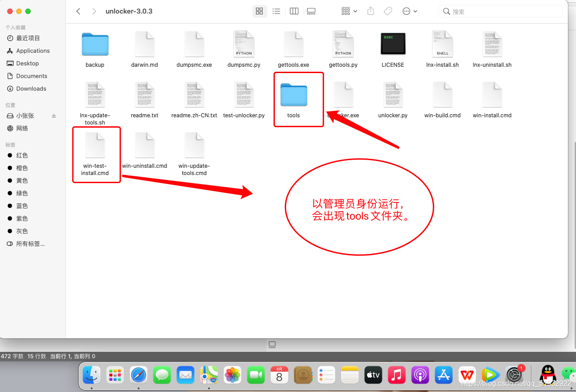Screen dimensions: 576x392
Task: Open System Preferences from the Dock
Action: [514, 374]
